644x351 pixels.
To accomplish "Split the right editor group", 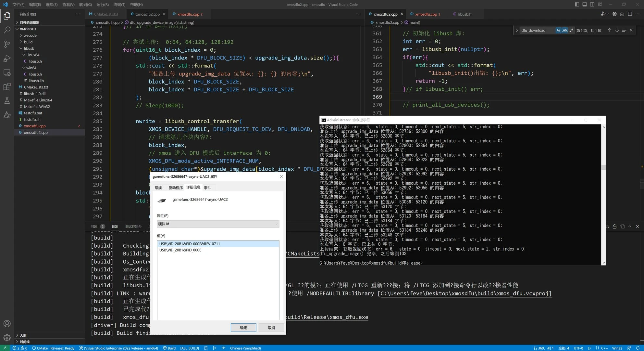I will tap(630, 14).
